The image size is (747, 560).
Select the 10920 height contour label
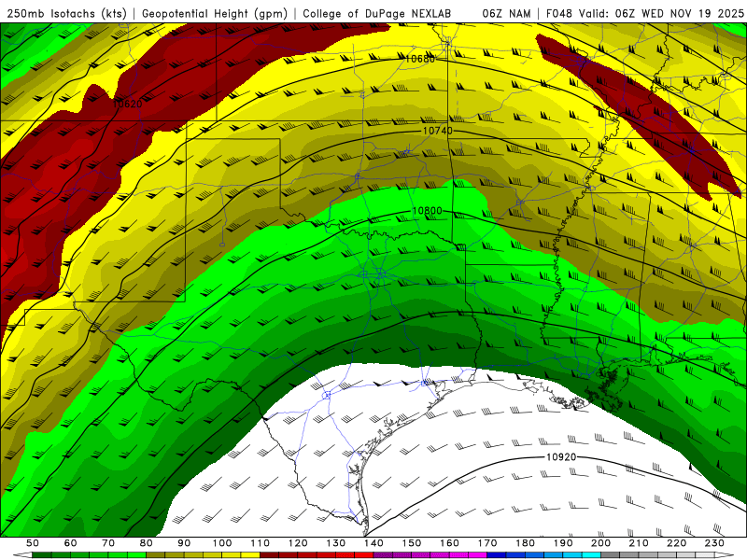561,457
